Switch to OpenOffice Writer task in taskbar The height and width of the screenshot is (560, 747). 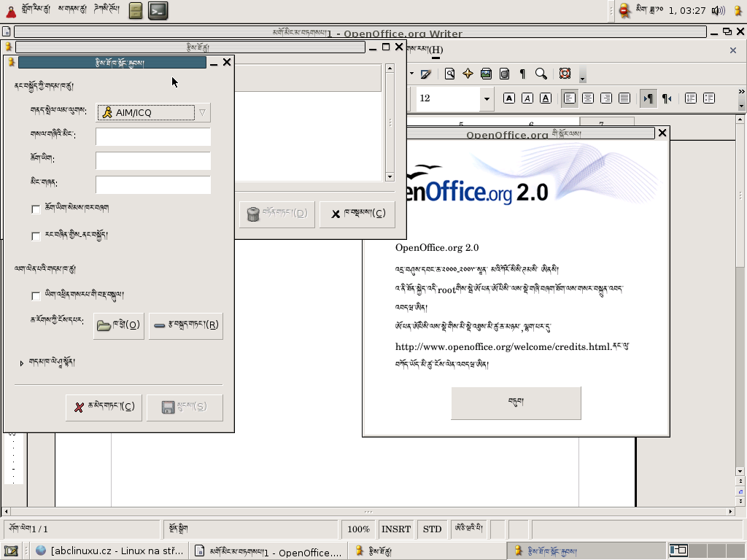click(268, 551)
